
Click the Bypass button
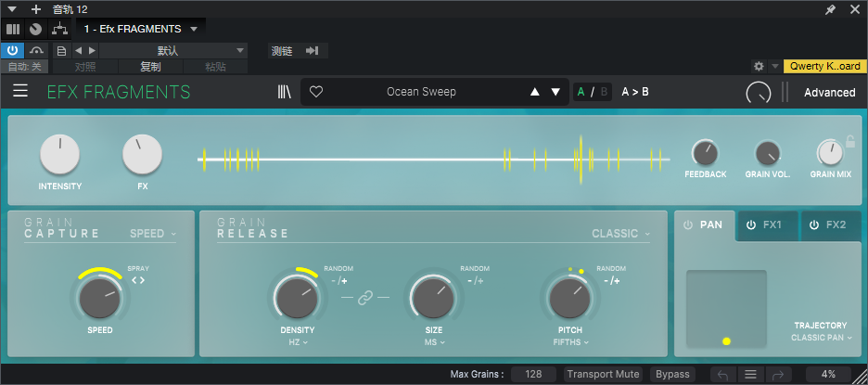[x=673, y=375]
